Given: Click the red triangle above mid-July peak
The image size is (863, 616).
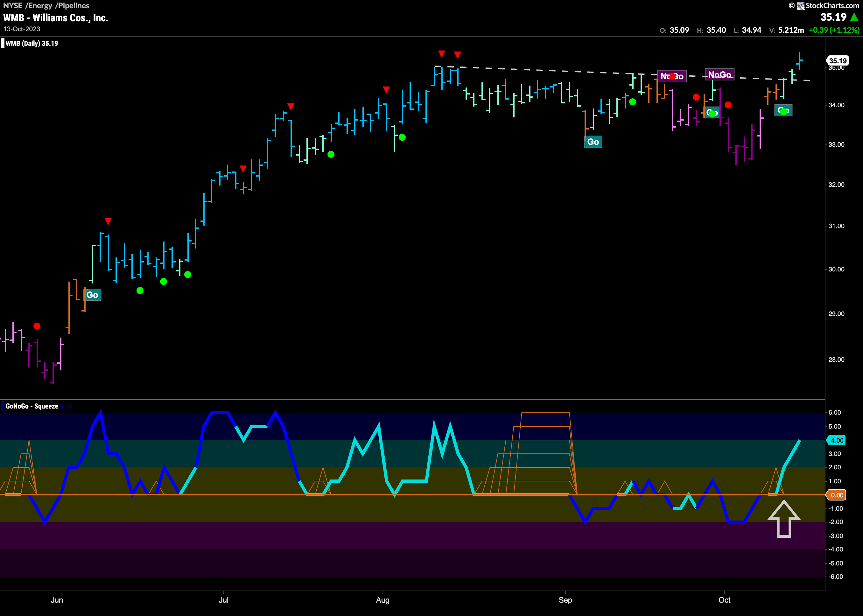Looking at the screenshot, I should click(x=291, y=107).
